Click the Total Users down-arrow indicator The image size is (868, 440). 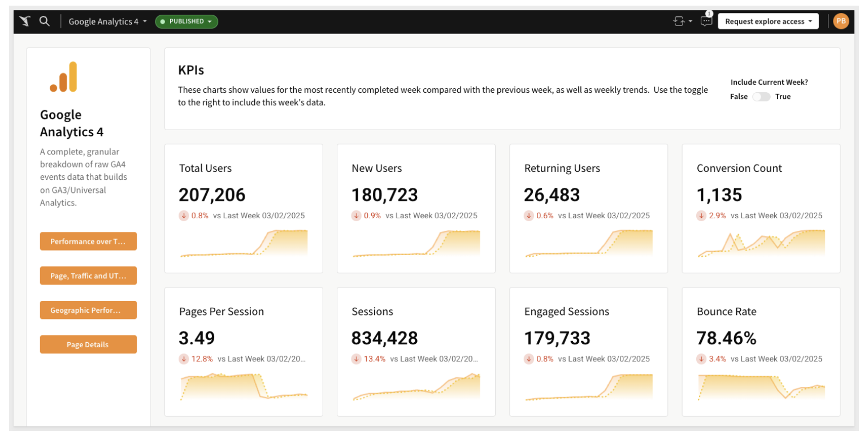pyautogui.click(x=184, y=215)
